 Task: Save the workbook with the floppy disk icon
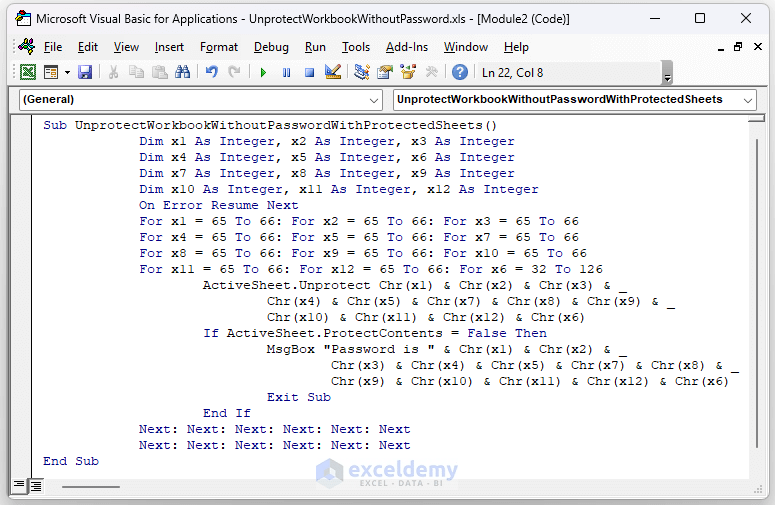(85, 73)
